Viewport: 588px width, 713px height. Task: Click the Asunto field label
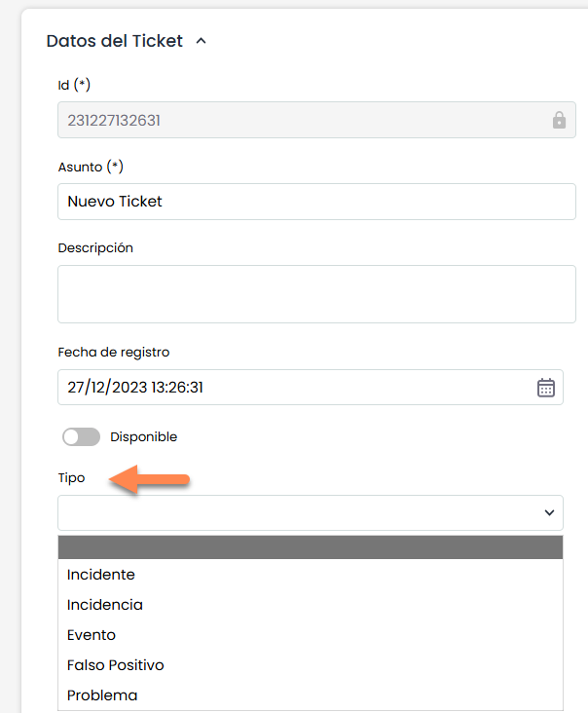pos(91,167)
